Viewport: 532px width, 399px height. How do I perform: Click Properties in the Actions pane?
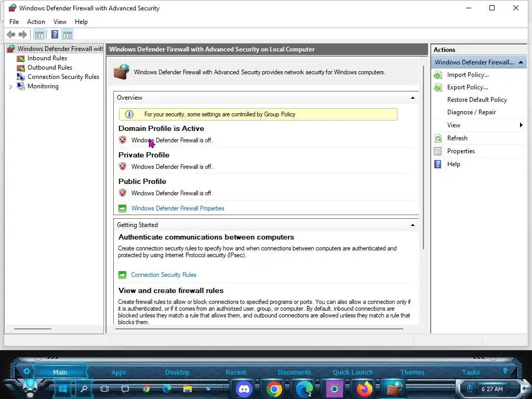[x=461, y=151]
